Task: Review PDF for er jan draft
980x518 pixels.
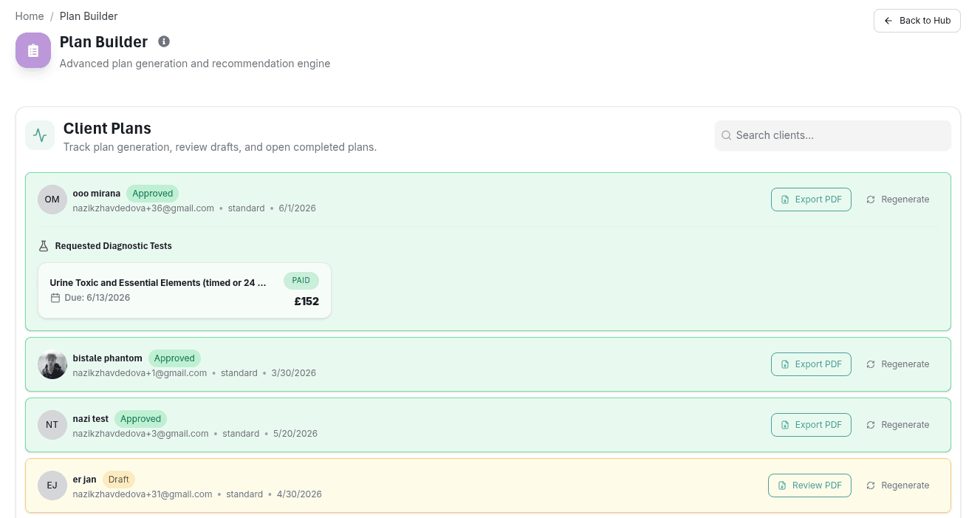Action: (809, 485)
